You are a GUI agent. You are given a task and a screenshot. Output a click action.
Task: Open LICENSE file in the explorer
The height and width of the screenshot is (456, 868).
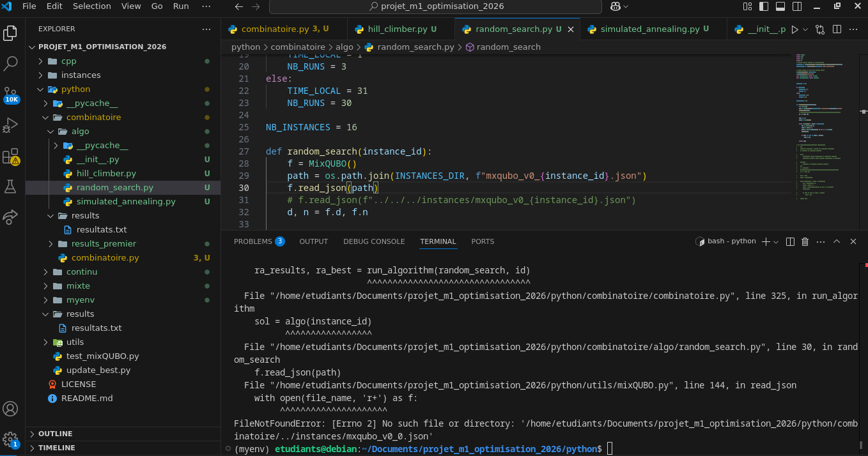[x=79, y=384]
